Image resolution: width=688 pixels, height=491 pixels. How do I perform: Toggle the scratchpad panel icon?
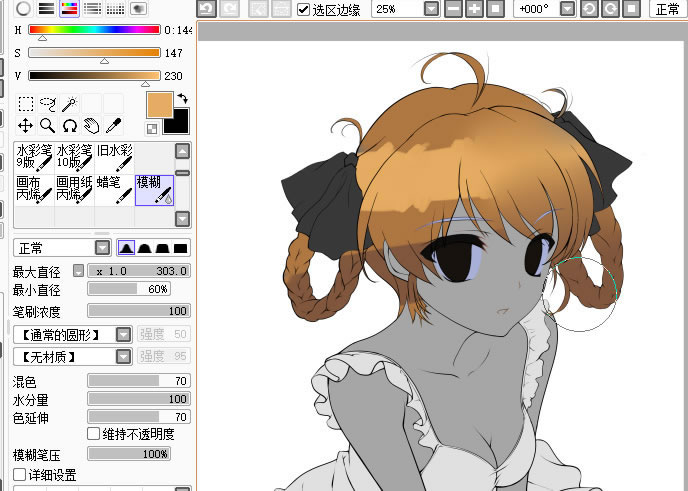coord(138,8)
